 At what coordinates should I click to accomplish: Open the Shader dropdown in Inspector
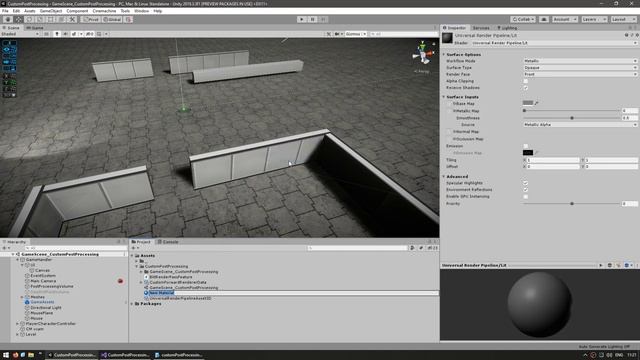click(554, 43)
